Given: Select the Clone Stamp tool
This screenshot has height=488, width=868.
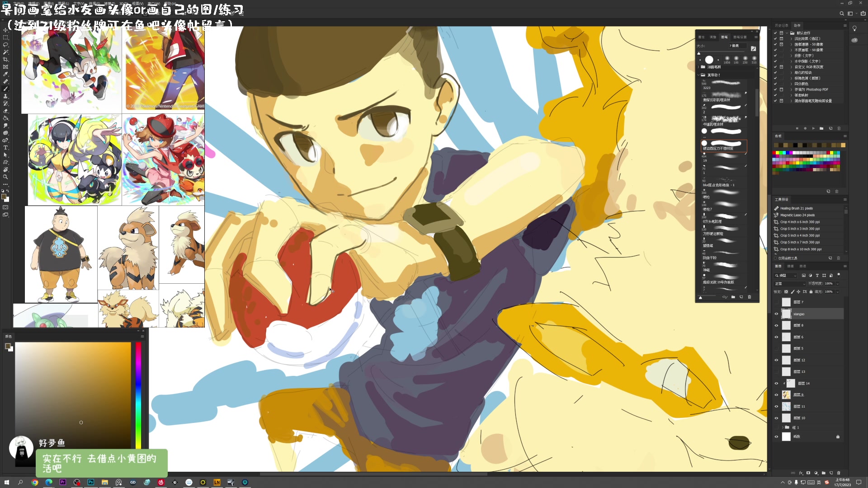Looking at the screenshot, I should (5, 96).
